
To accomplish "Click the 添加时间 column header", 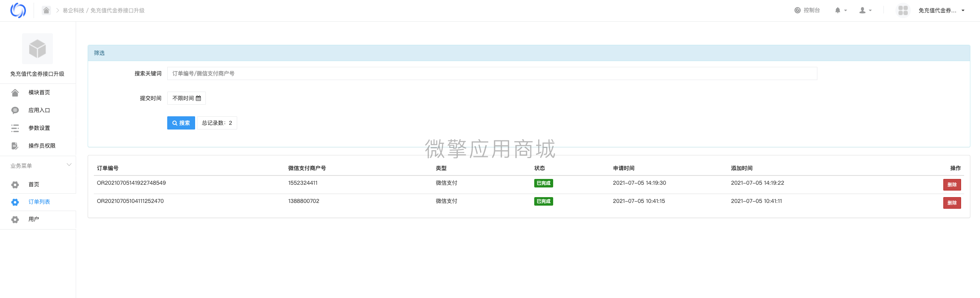I will tap(742, 168).
